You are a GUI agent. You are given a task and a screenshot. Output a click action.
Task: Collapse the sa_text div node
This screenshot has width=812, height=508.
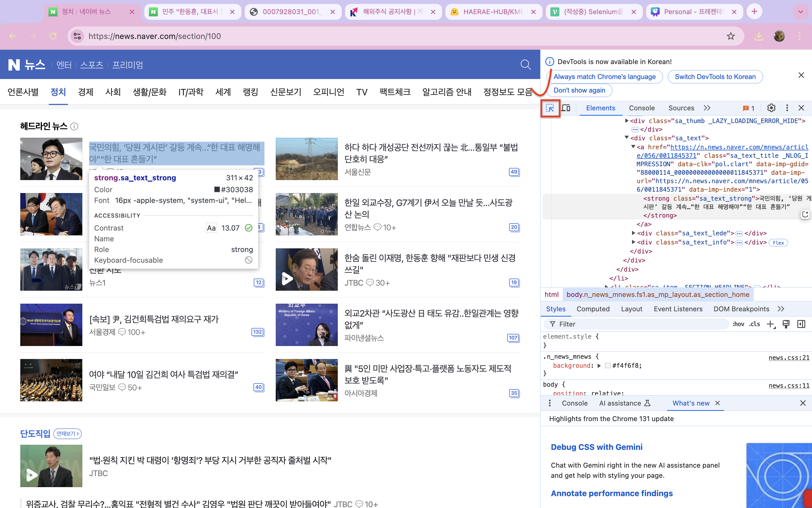(x=626, y=137)
